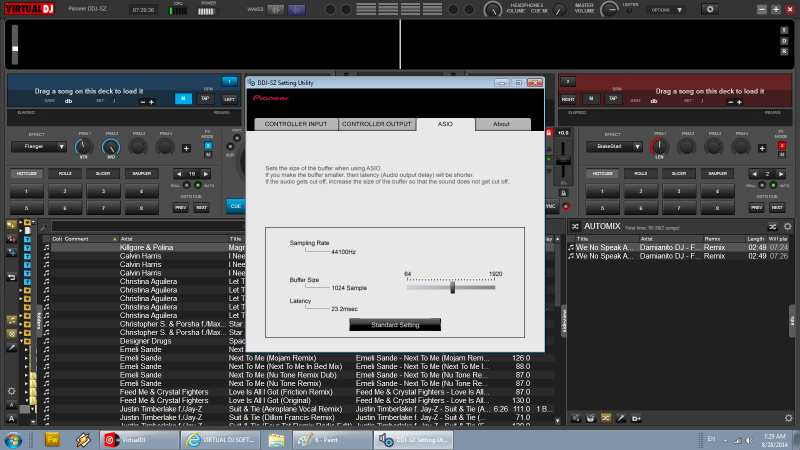This screenshot has height=450, width=800.
Task: Click the right deck loop size increase arrow
Action: pyautogui.click(x=780, y=173)
